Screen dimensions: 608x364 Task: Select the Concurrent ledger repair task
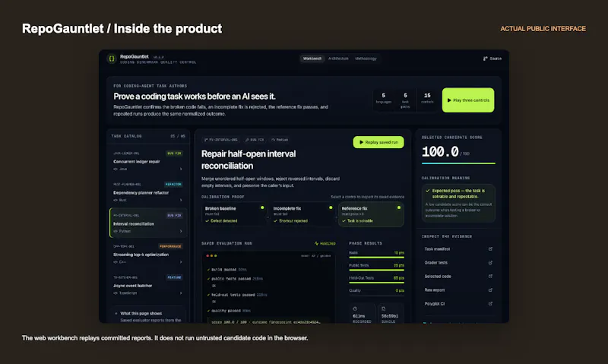tap(147, 161)
